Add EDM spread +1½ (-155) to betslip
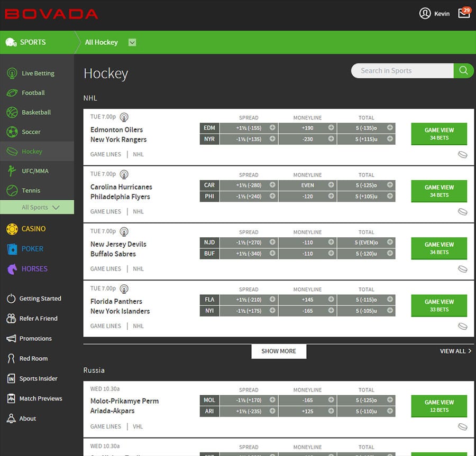Screen dimensions: 476x456 pyautogui.click(x=249, y=128)
